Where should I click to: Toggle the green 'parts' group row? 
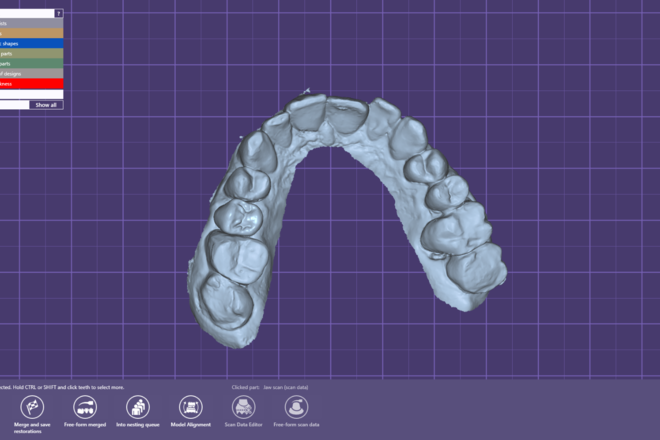[32, 64]
